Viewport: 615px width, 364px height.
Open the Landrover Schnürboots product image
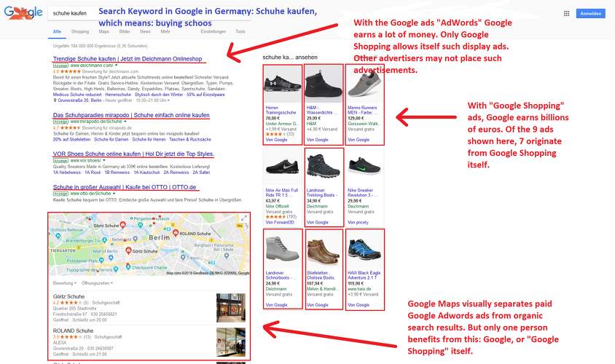pos(283,249)
